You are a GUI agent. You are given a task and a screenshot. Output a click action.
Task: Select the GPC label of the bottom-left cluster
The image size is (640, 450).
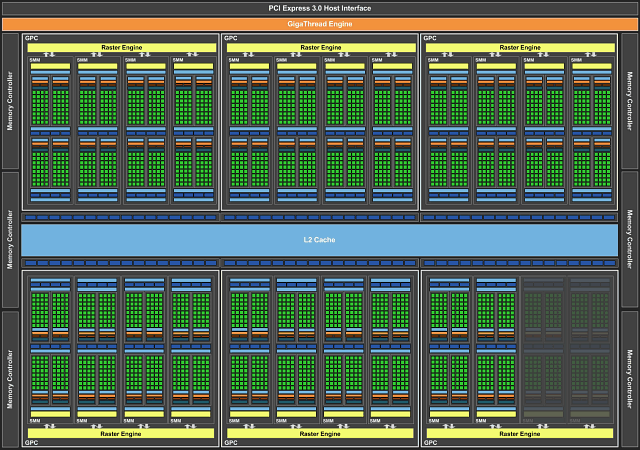tap(30, 442)
